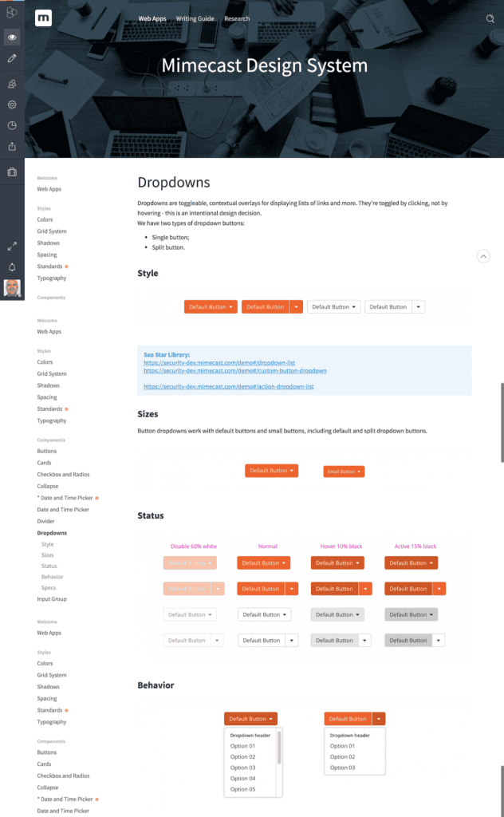Click Hover column orange single dropdown button
504x817 pixels.
click(x=337, y=562)
